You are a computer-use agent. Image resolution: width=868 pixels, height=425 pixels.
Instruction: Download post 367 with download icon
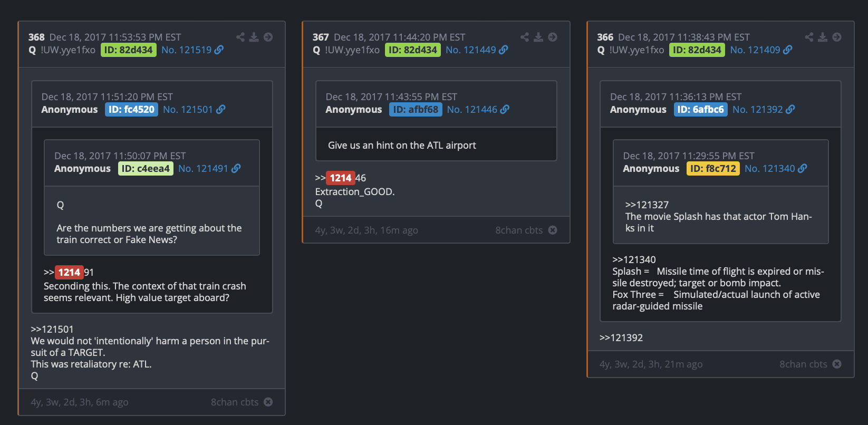coord(538,37)
